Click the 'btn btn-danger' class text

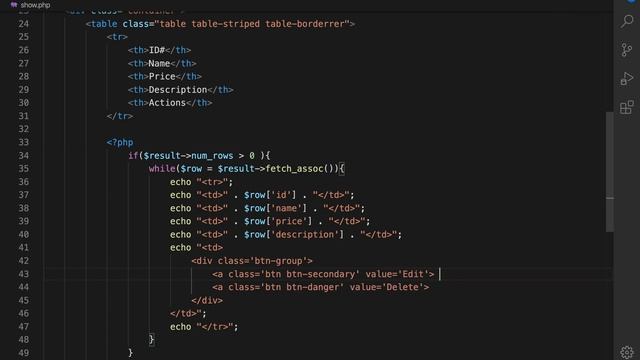coord(302,287)
